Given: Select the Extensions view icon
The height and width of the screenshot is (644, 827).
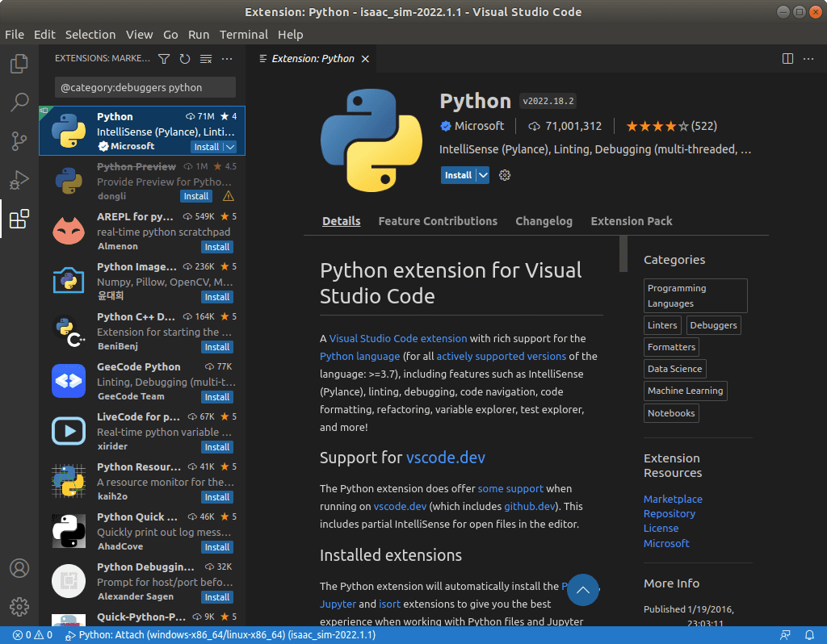Looking at the screenshot, I should [19, 219].
